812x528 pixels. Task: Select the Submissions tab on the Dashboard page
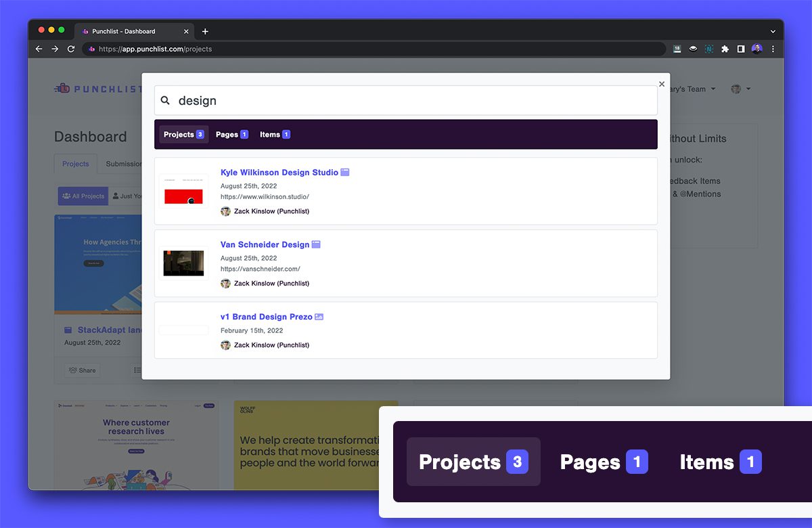coord(123,164)
